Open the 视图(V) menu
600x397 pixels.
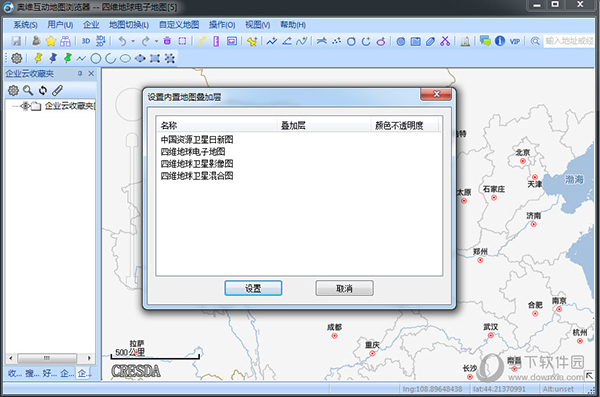coord(258,25)
